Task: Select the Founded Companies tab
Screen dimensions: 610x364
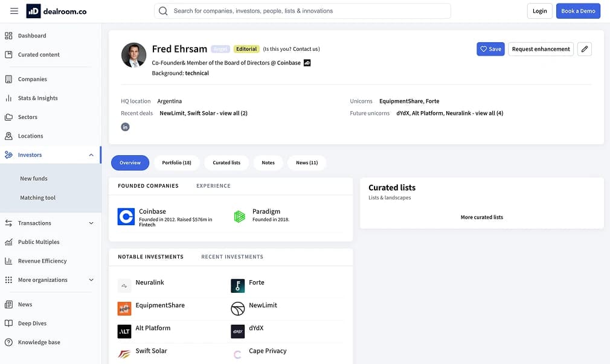Action: point(148,186)
